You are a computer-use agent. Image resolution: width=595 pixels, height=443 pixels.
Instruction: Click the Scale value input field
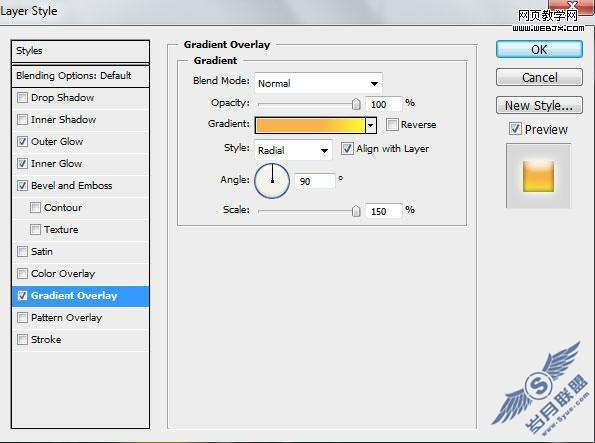(x=384, y=211)
